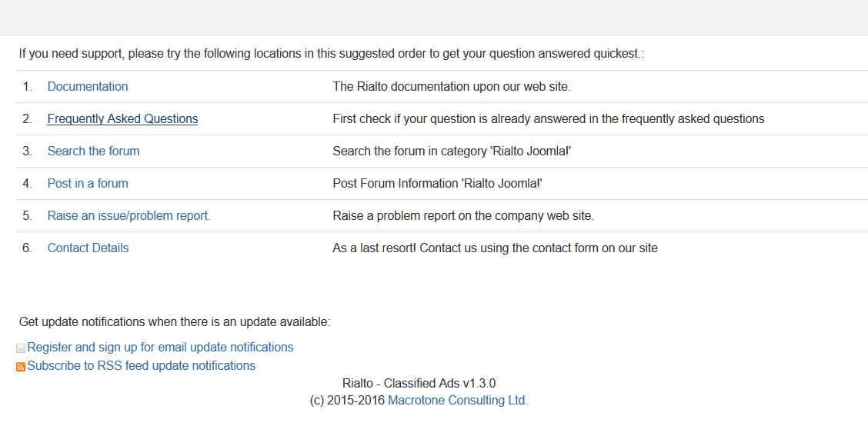Click the 'First check if your question' description
Screen dimensions: 868x446
point(548,119)
